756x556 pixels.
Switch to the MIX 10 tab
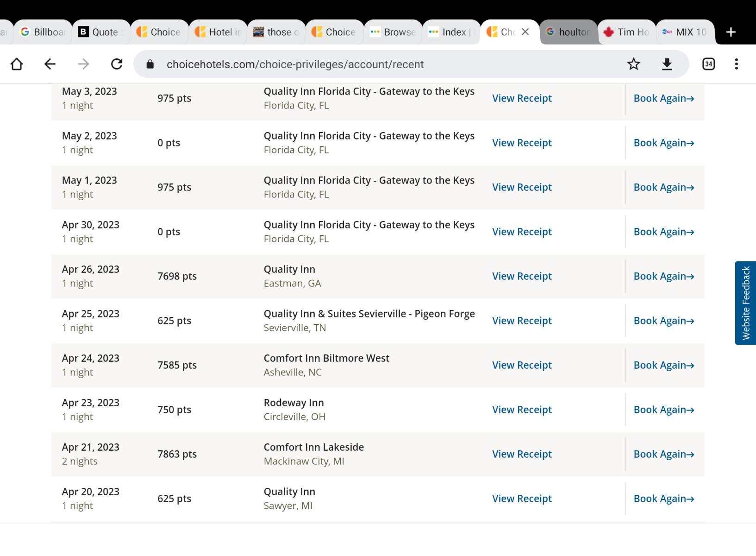coord(685,32)
